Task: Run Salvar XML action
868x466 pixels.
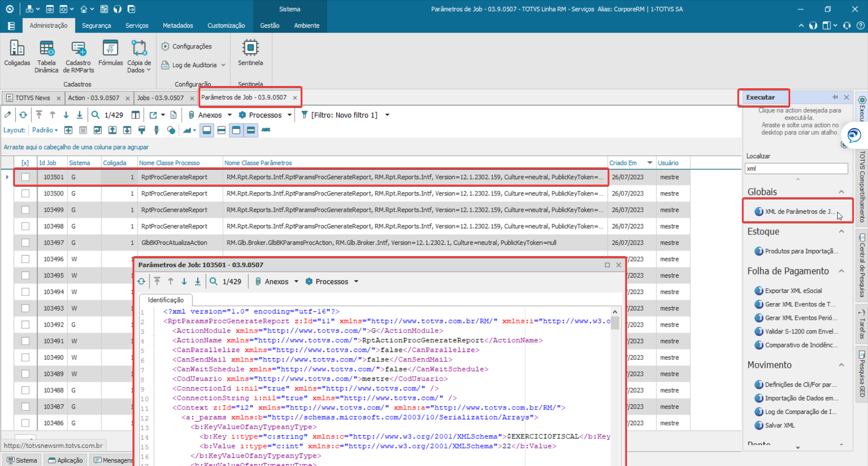Action: point(774,425)
